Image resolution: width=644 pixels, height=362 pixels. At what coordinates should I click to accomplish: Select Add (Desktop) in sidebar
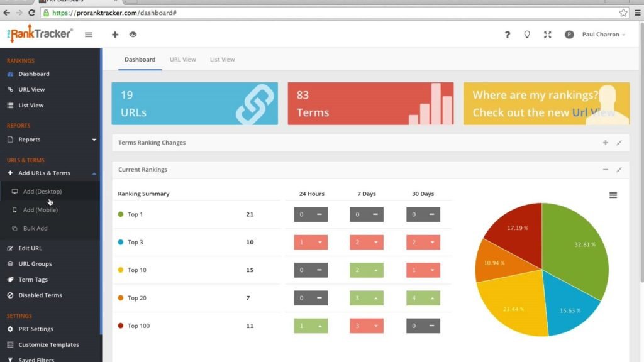pos(42,192)
